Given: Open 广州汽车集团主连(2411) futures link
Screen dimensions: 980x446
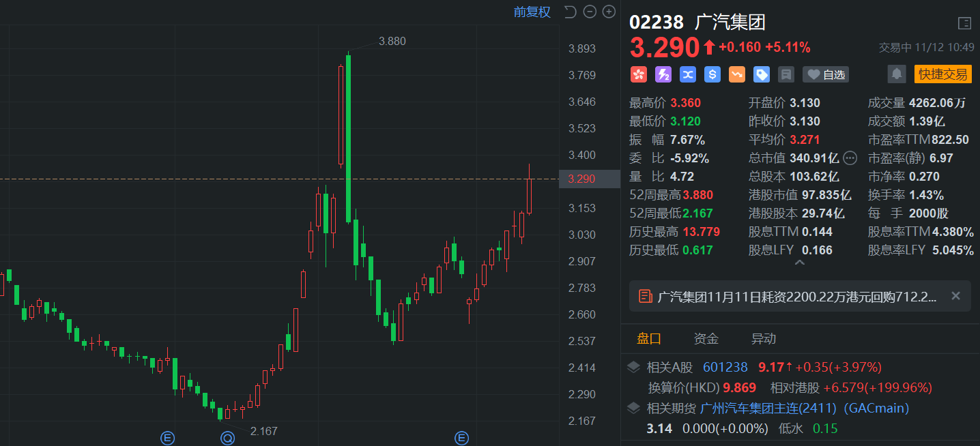Looking at the screenshot, I should 769,408.
